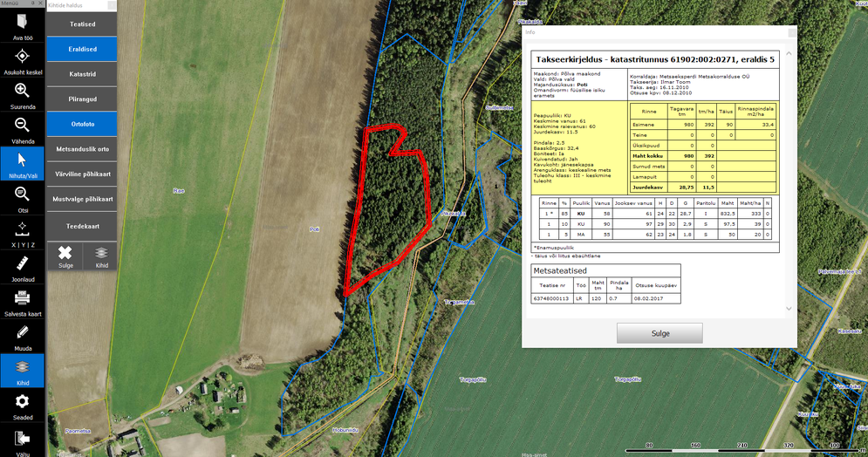Viewport: 868px width, 457px height.
Task: Close layer panel with Sulge X
Action: tap(65, 256)
